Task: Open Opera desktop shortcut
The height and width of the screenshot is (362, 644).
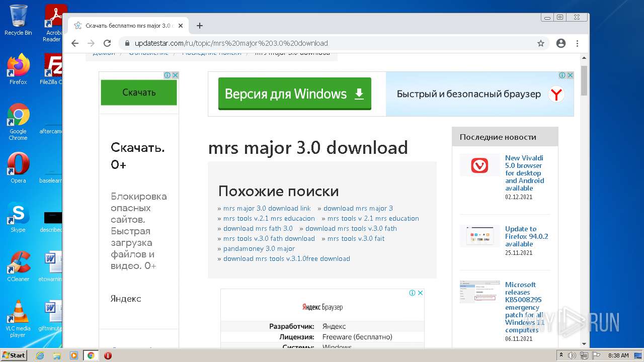Action: click(18, 168)
